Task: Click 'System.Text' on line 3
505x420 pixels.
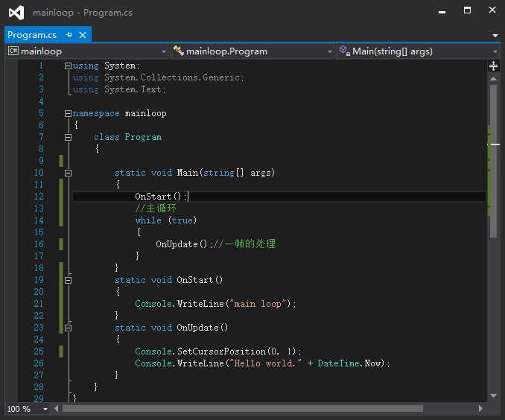Action: (133, 89)
